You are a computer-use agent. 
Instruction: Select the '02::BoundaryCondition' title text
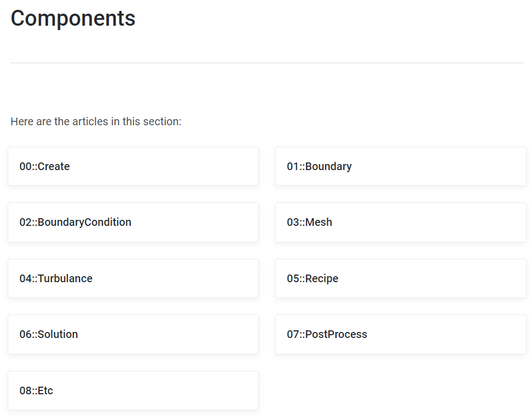[76, 223]
